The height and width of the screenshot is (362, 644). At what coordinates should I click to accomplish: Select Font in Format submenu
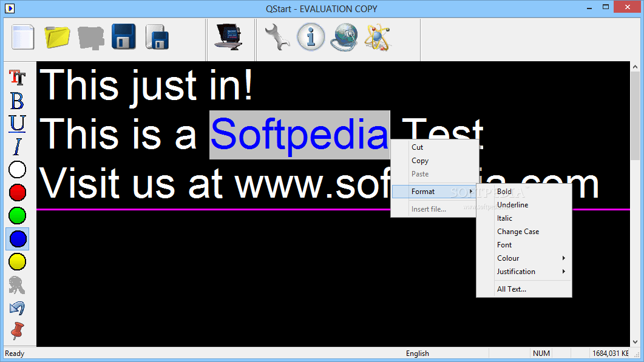point(524,244)
